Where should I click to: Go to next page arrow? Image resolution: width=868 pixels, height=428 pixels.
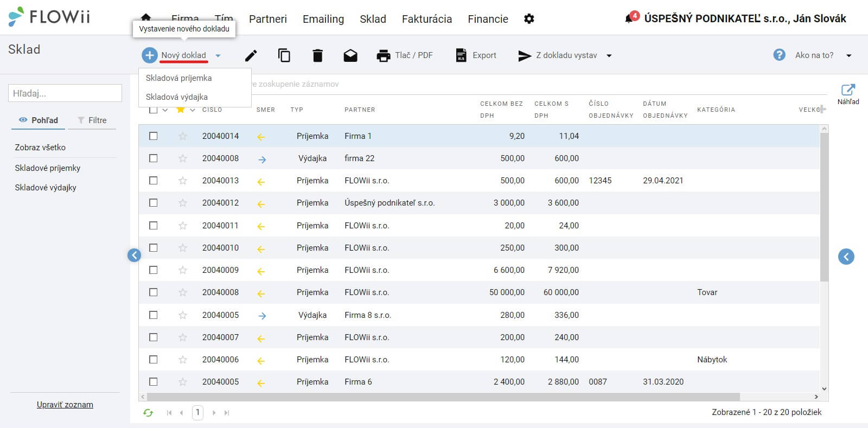[x=214, y=413]
